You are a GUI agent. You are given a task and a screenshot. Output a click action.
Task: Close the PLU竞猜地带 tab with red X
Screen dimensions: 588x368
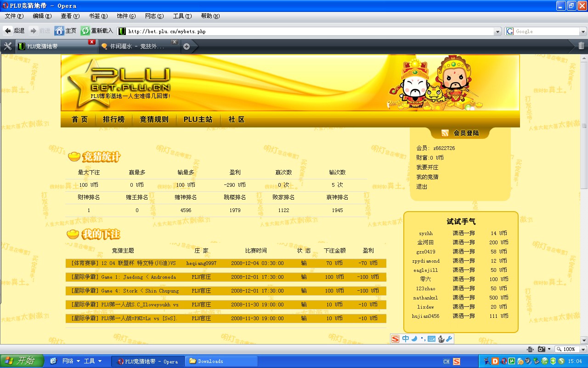click(x=92, y=42)
